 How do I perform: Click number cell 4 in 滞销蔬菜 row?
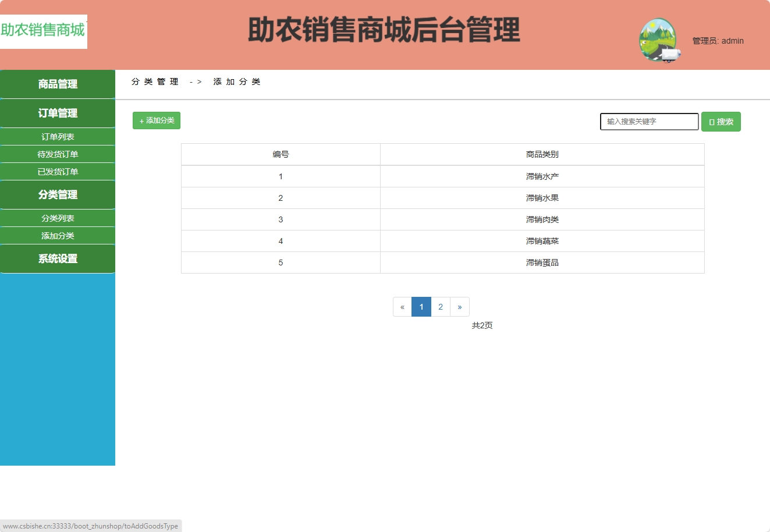pos(281,241)
